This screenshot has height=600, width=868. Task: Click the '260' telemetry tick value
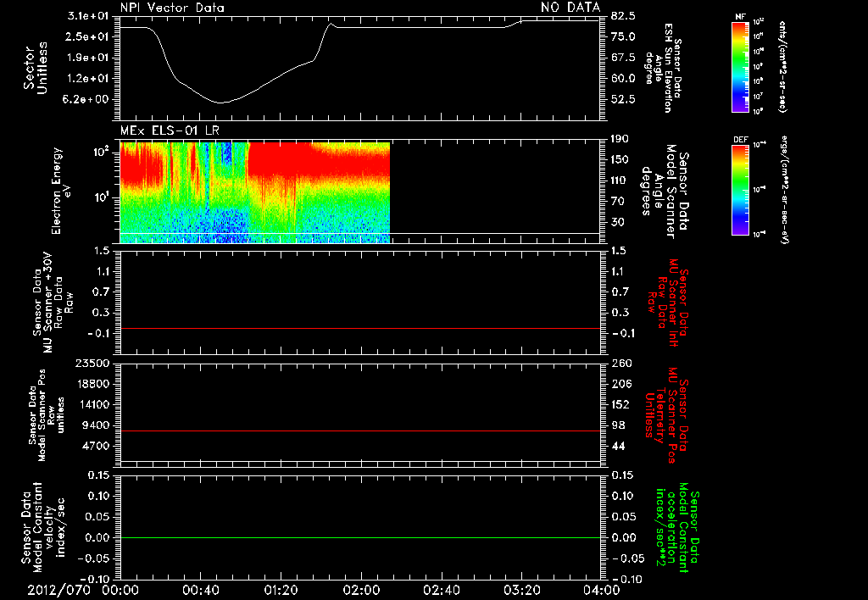coord(621,363)
